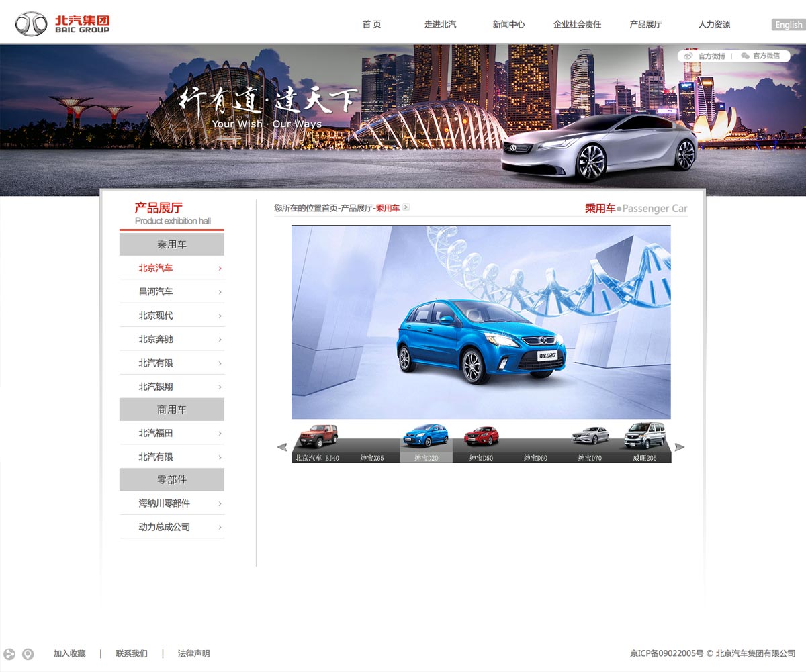The image size is (806, 672).
Task: Select the silver 绅宝D70 car thumbnail
Action: pos(590,436)
